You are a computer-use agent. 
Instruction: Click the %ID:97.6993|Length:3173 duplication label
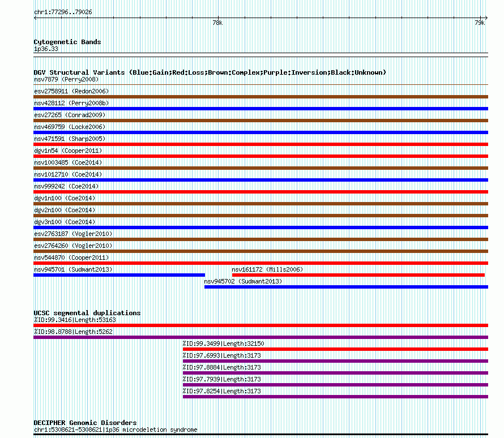tap(222, 355)
